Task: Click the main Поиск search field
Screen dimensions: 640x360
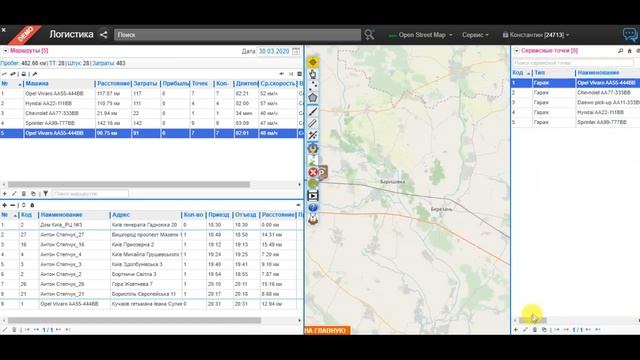Action: point(237,35)
